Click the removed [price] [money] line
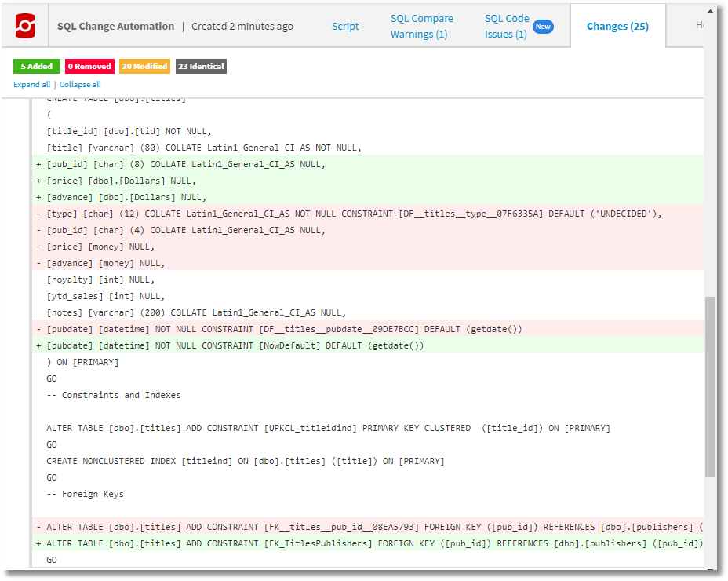The height and width of the screenshot is (581, 728). [x=368, y=247]
